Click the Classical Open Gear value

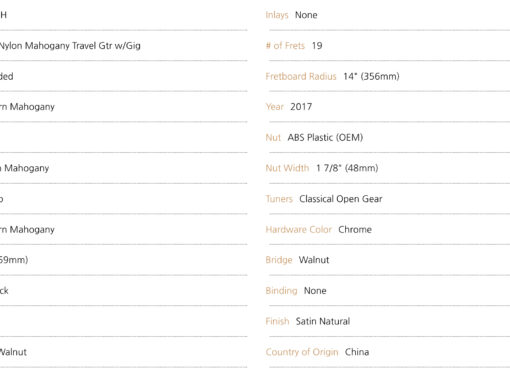pos(340,199)
